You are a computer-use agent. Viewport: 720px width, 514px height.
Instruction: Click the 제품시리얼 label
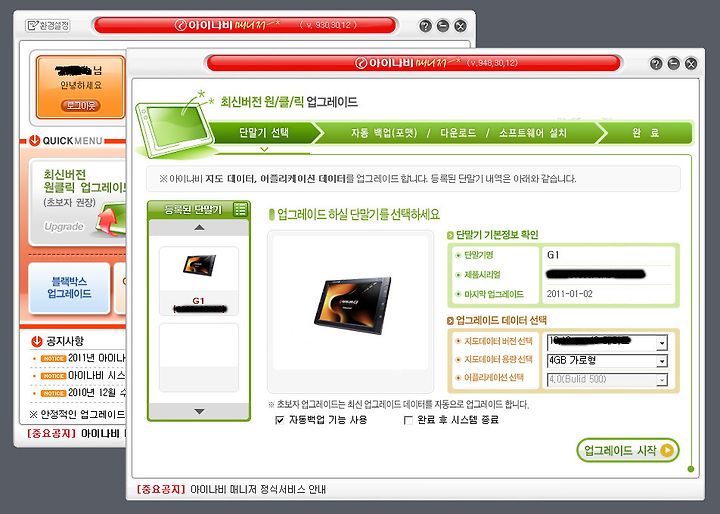point(482,275)
